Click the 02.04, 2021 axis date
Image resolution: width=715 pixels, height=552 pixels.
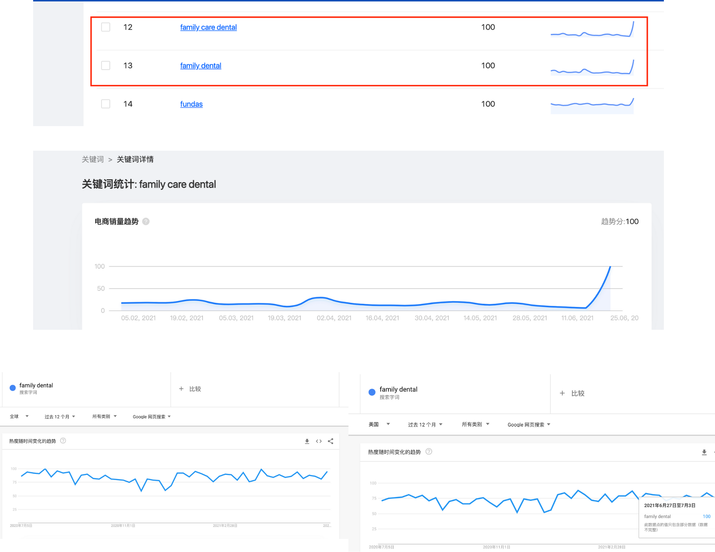[x=334, y=318]
